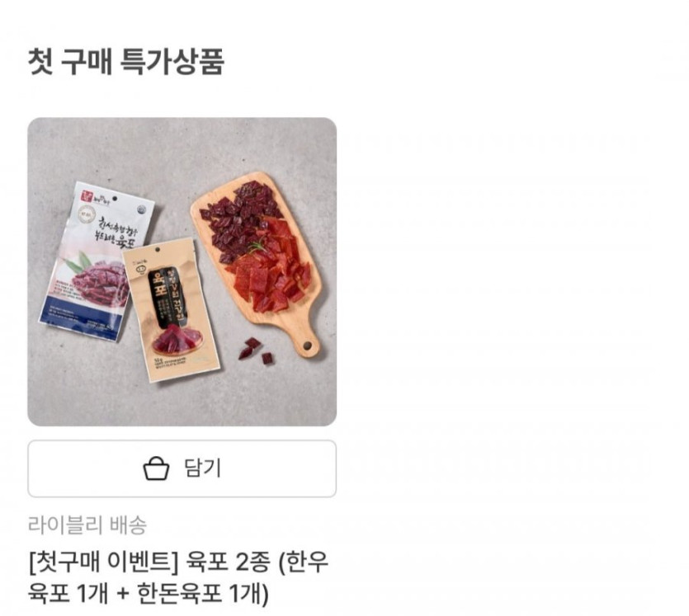Click the 라이블리 배송 delivery label

(x=87, y=525)
